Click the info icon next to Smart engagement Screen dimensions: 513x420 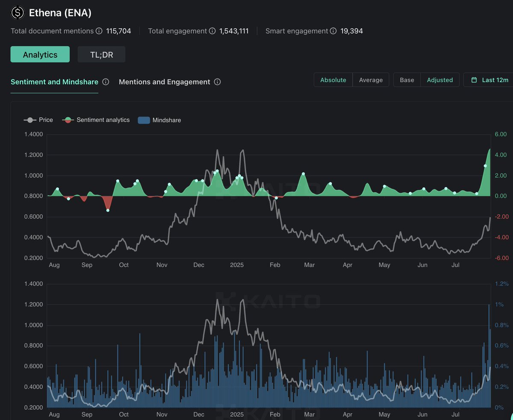tap(333, 31)
